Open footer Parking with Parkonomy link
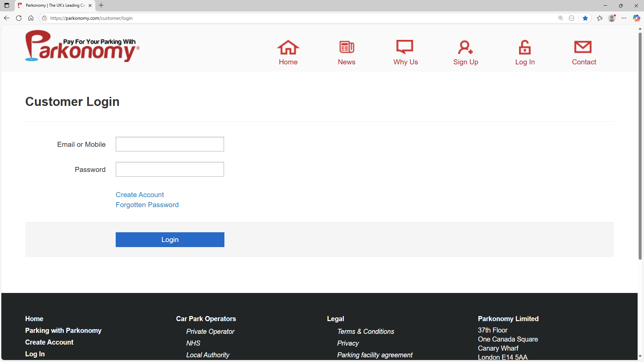Screen dimensions: 644x362 pyautogui.click(x=63, y=330)
